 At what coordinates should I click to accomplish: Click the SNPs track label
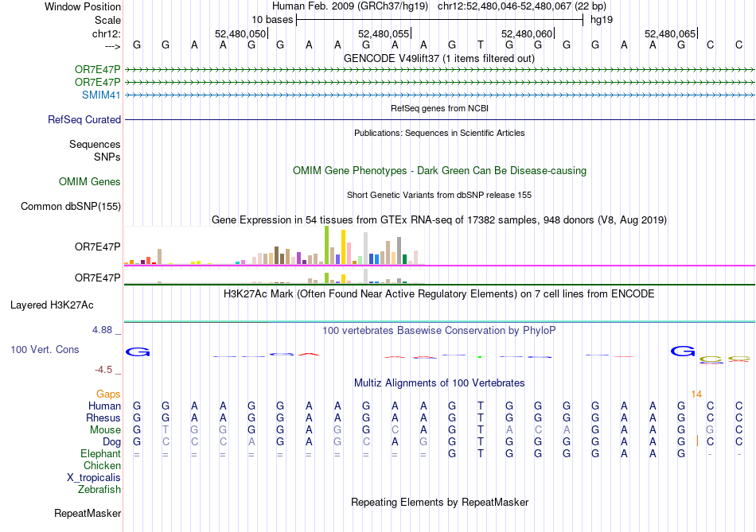pyautogui.click(x=107, y=157)
